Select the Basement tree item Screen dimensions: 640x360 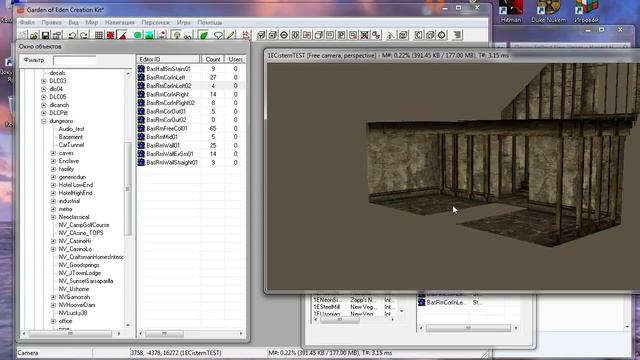click(71, 137)
